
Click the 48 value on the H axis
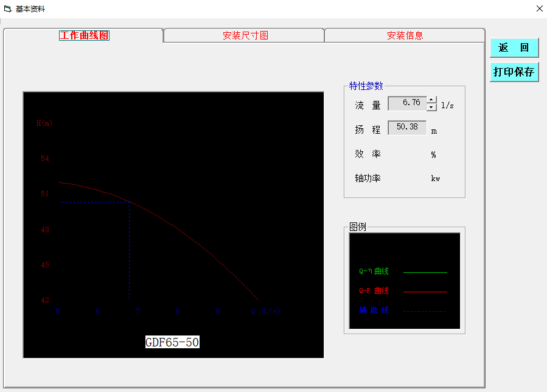45,230
